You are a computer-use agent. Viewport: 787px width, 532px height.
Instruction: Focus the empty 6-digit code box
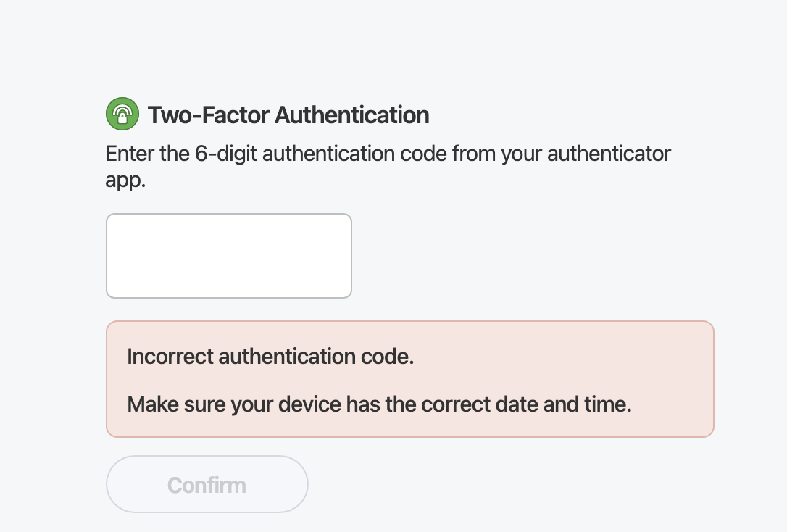pyautogui.click(x=229, y=256)
